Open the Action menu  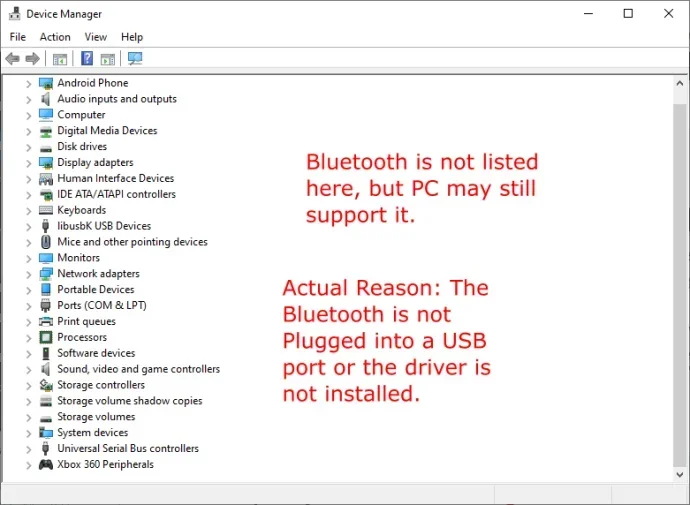55,37
